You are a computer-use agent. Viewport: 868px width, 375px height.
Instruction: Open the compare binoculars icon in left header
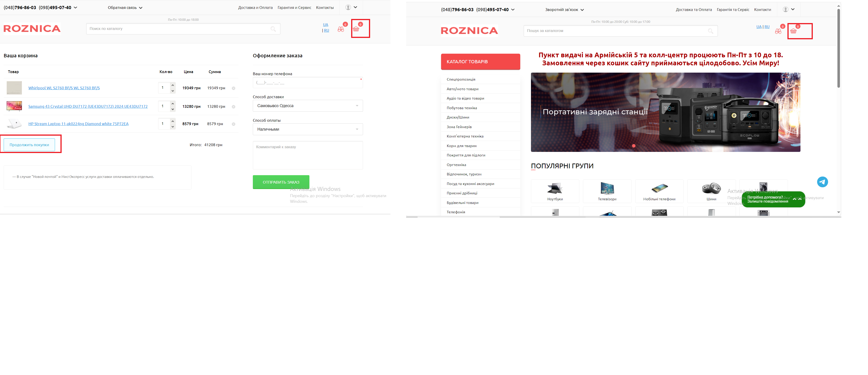coord(341,29)
